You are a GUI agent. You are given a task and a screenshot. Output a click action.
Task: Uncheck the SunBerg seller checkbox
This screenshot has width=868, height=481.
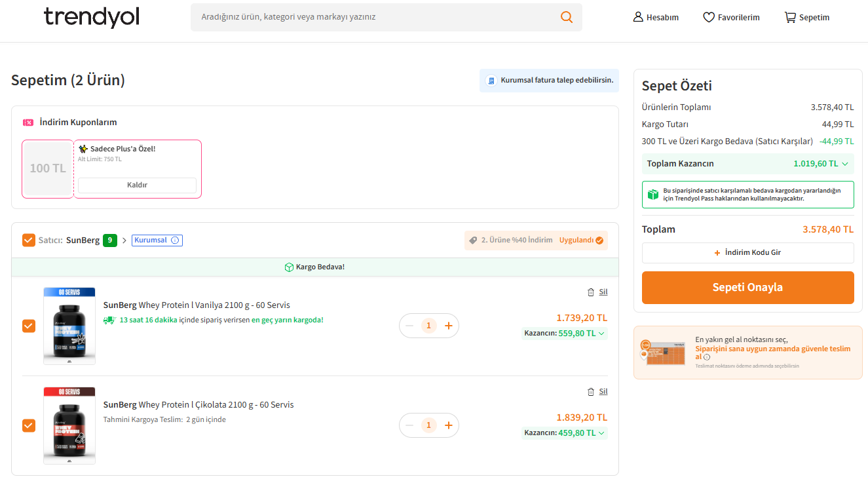pos(29,240)
